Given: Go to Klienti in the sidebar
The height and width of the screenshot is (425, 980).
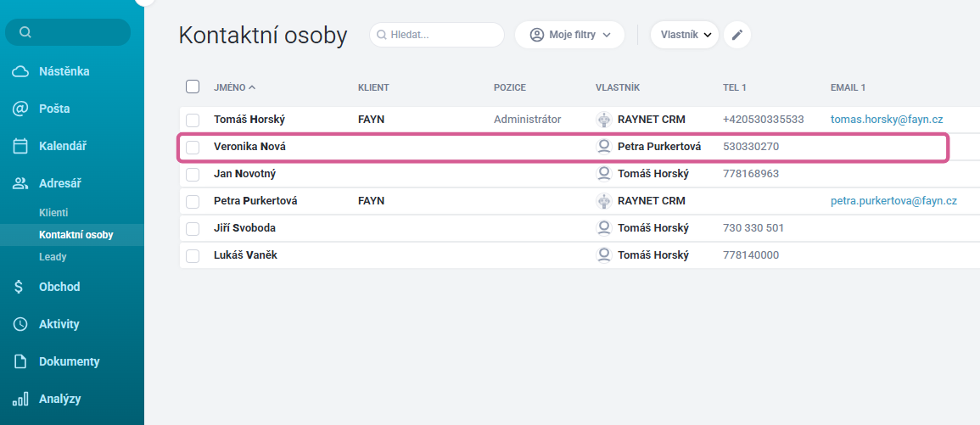Looking at the screenshot, I should tap(53, 213).
